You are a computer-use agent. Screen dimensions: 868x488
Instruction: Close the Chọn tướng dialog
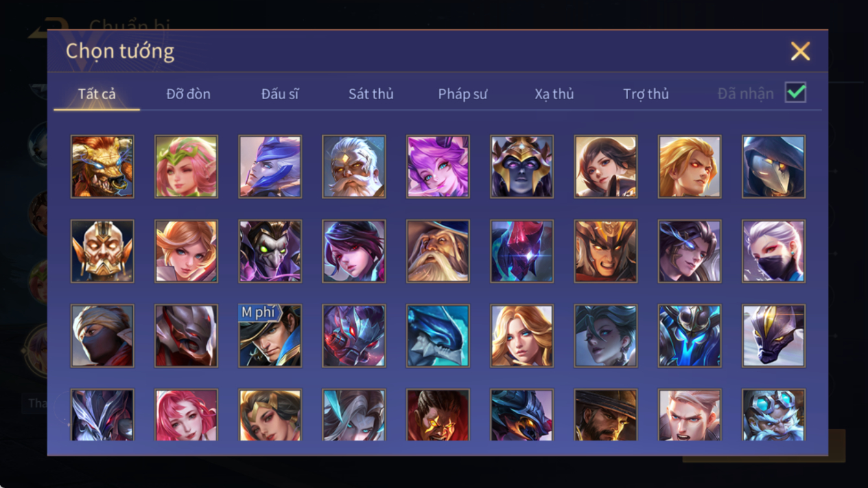tap(801, 51)
